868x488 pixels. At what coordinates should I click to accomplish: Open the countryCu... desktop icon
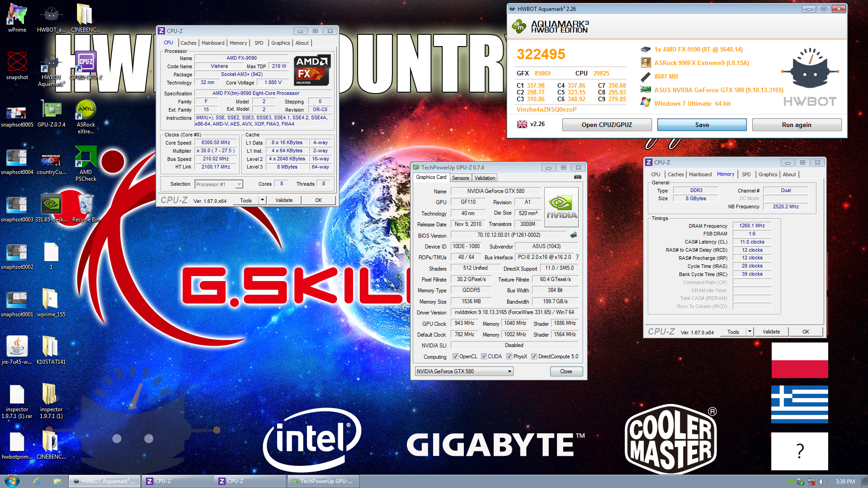tap(51, 161)
